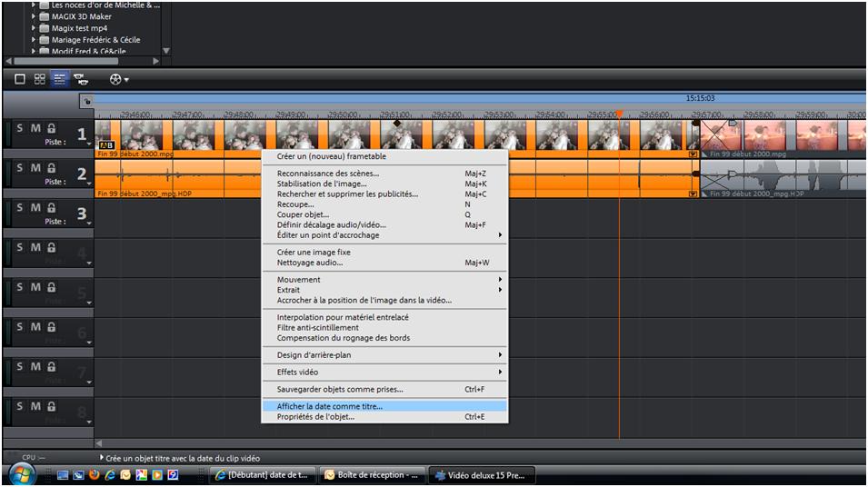Viewport: 868px width, 487px height.
Task: Select the scene overview grid icon
Action: pyautogui.click(x=40, y=79)
